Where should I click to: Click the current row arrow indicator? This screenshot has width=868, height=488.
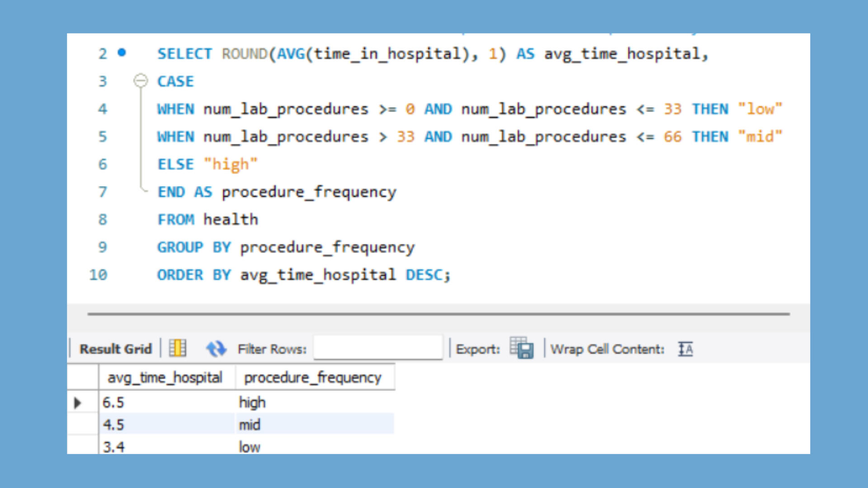click(x=78, y=403)
